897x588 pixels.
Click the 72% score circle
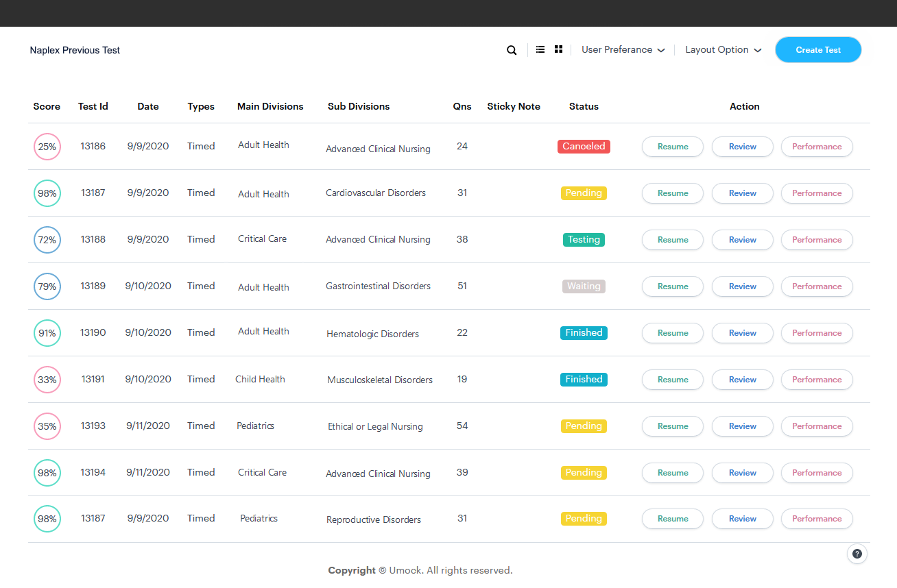coord(47,240)
